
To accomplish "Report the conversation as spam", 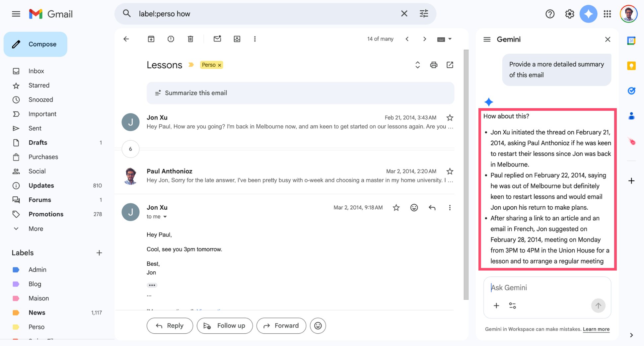I will tap(171, 39).
